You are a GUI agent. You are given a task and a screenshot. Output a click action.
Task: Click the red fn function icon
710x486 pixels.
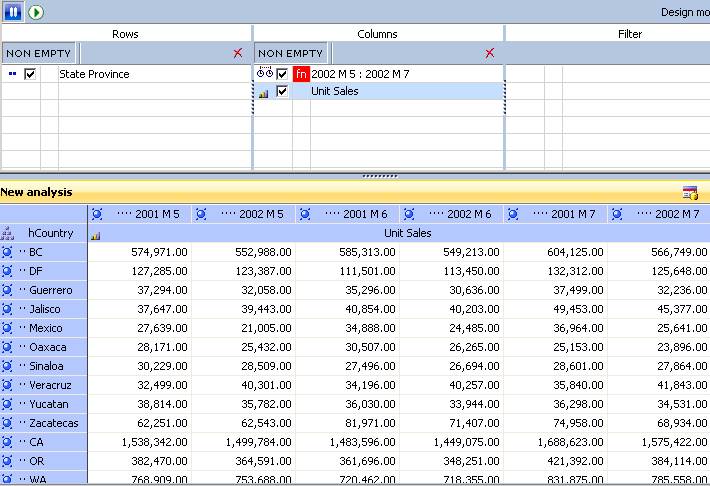[301, 74]
